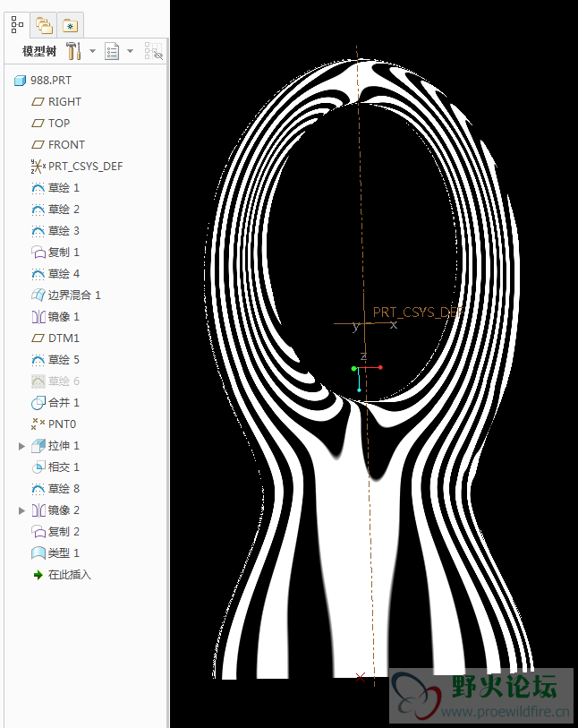The height and width of the screenshot is (728, 578).
Task: Toggle the tree filter visibility icon
Action: [154, 51]
